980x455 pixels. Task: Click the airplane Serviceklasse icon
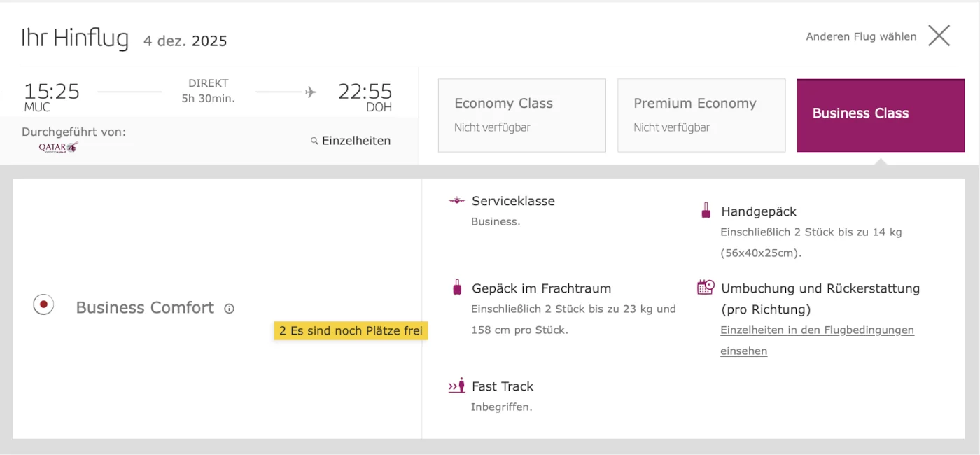pos(456,201)
